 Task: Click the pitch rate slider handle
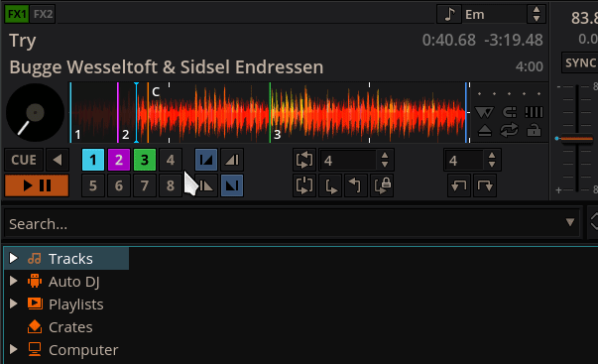pyautogui.click(x=576, y=139)
